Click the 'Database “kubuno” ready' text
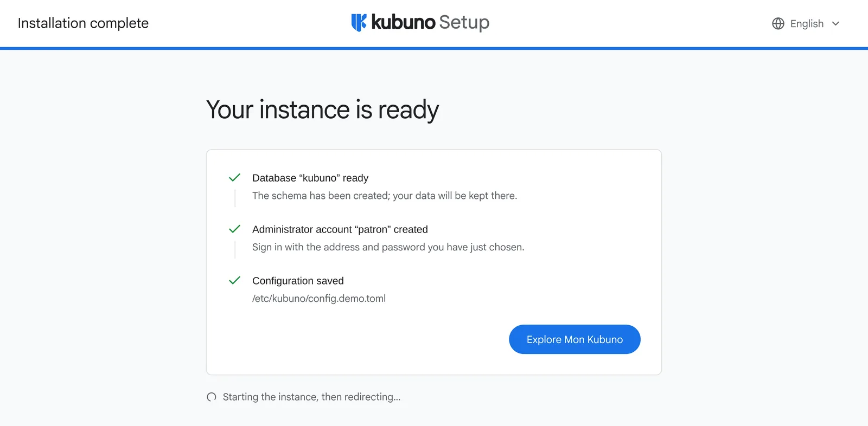The image size is (868, 426). [x=310, y=178]
